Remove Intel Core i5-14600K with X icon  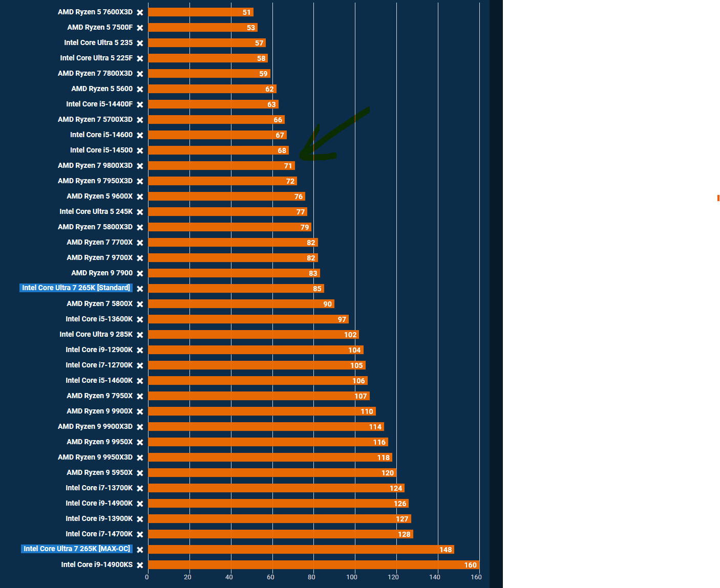pyautogui.click(x=140, y=381)
